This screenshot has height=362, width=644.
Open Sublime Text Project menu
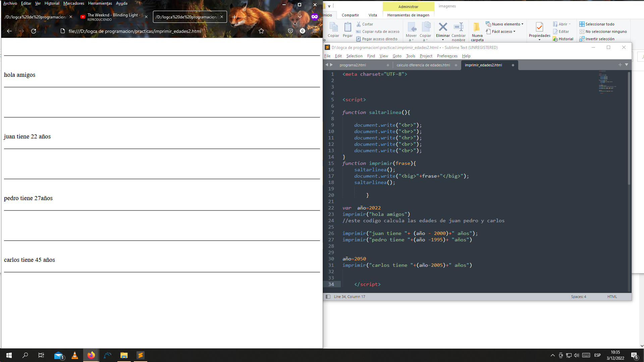point(426,56)
